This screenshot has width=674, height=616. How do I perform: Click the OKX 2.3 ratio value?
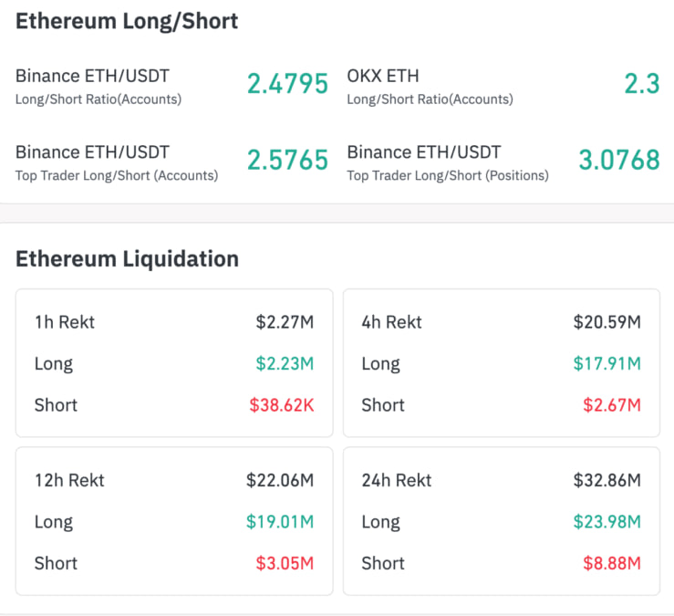[x=641, y=84]
